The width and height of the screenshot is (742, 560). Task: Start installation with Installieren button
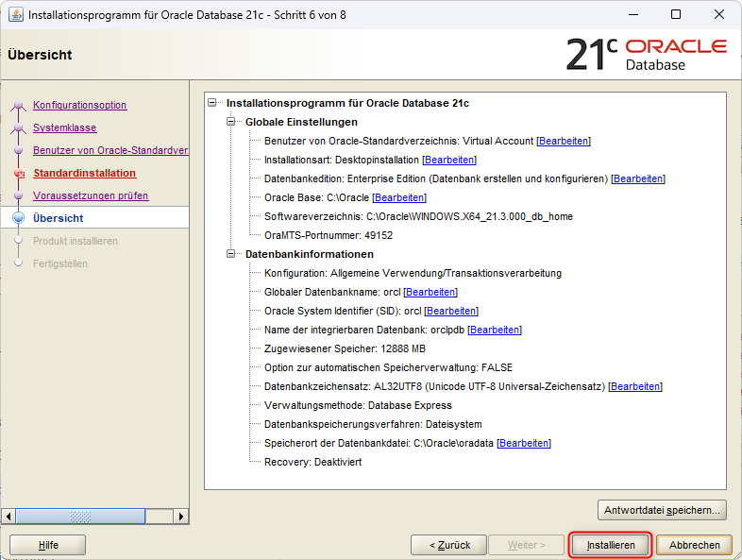[611, 545]
